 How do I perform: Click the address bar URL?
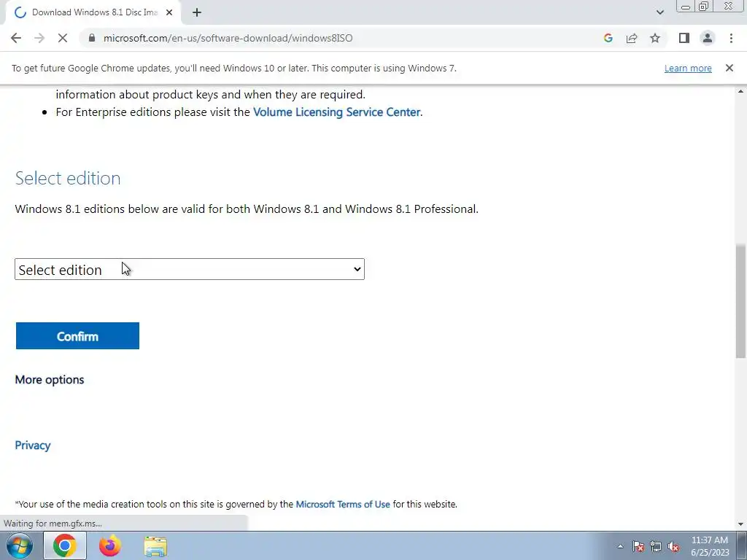228,38
